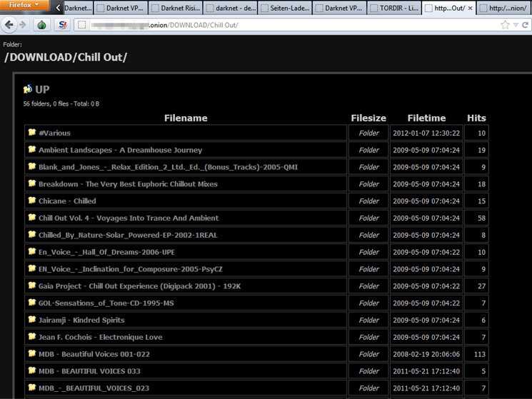Click the page identity icon in address bar
The height and width of the screenshot is (399, 532).
pyautogui.click(x=82, y=25)
